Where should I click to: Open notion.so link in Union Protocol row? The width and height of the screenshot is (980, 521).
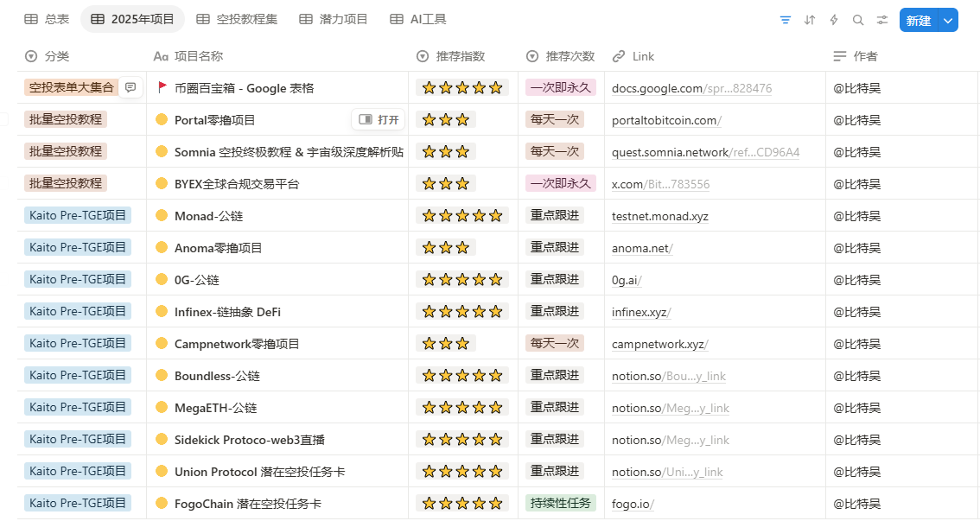click(667, 472)
